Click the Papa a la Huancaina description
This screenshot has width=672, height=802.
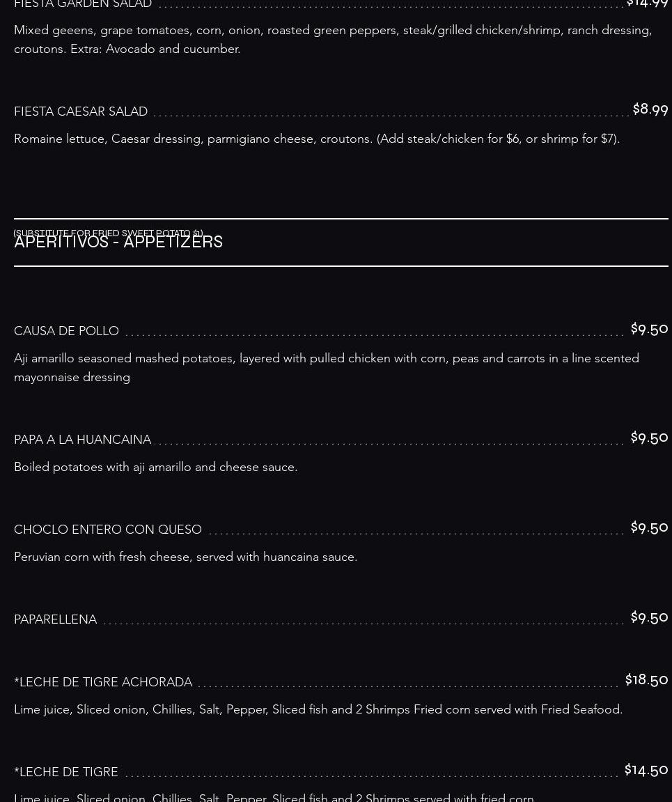[155, 467]
